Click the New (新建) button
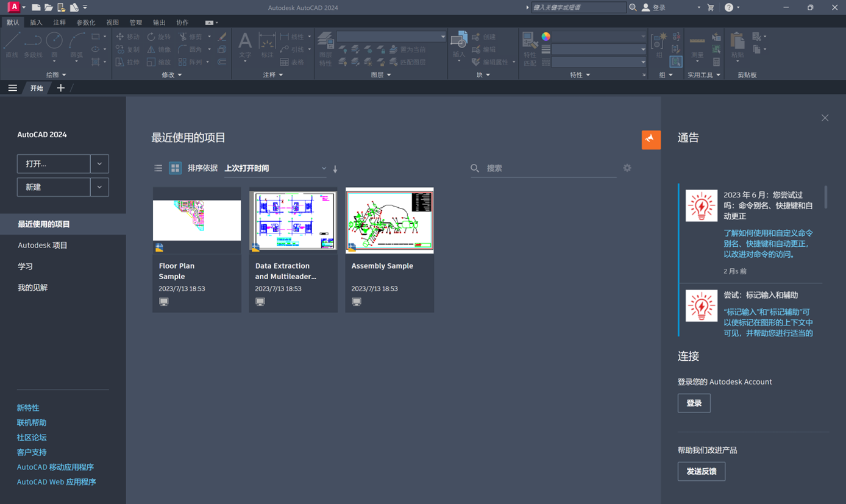Screen dimensions: 846x504 (54, 187)
